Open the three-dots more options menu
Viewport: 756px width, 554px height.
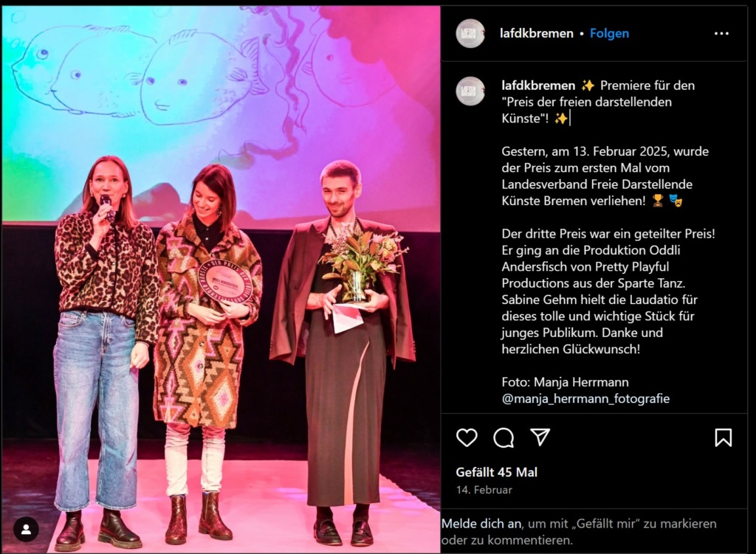[721, 33]
